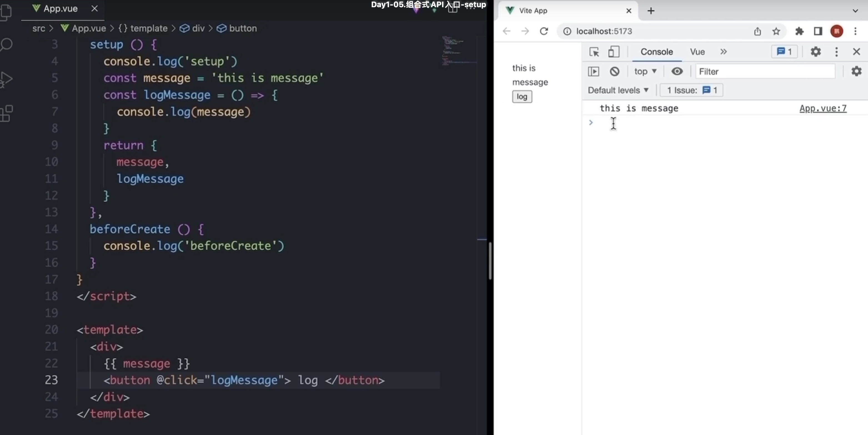The width and height of the screenshot is (868, 435).
Task: Click the live expression eye icon
Action: (x=677, y=71)
